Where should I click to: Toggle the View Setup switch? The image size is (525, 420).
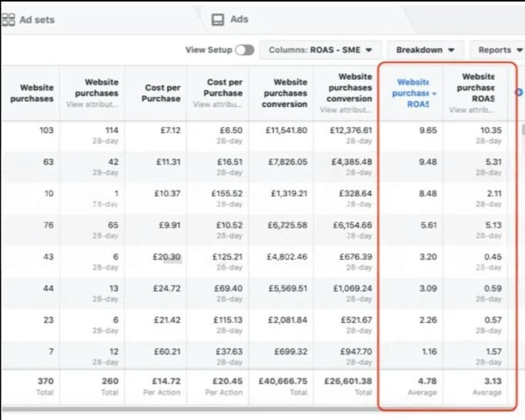[x=244, y=50]
